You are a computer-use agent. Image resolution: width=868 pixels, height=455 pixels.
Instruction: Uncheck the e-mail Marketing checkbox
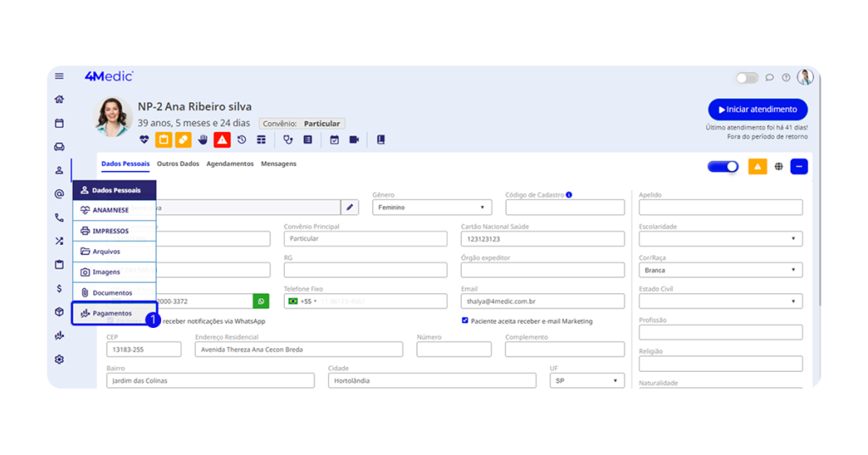pos(465,321)
